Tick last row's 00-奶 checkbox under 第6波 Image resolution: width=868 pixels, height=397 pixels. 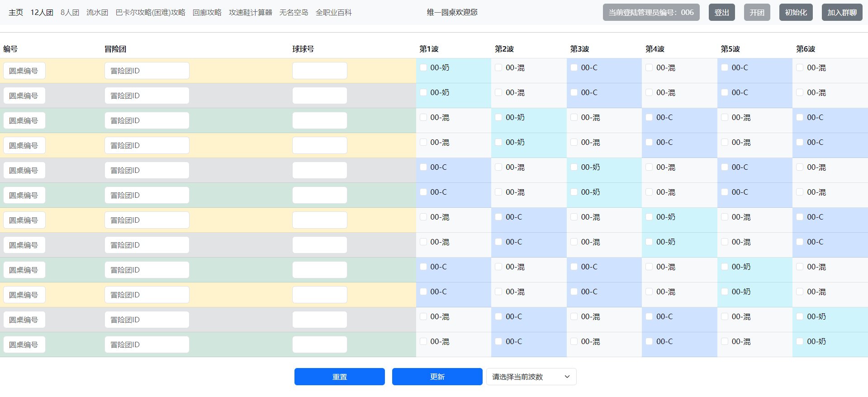point(800,341)
